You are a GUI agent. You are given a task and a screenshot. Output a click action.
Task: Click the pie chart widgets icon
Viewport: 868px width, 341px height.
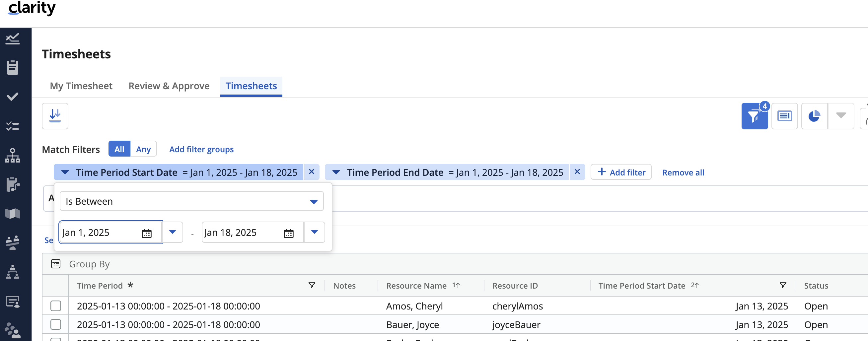tap(814, 116)
